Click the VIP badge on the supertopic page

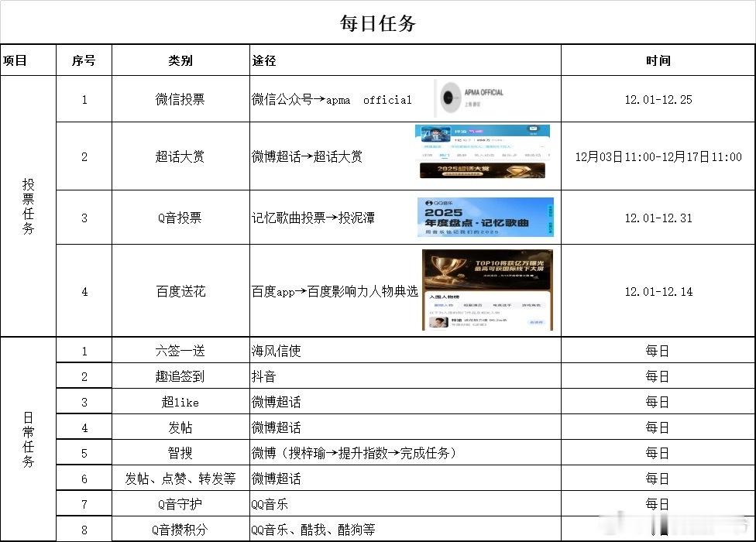pyautogui.click(x=475, y=131)
